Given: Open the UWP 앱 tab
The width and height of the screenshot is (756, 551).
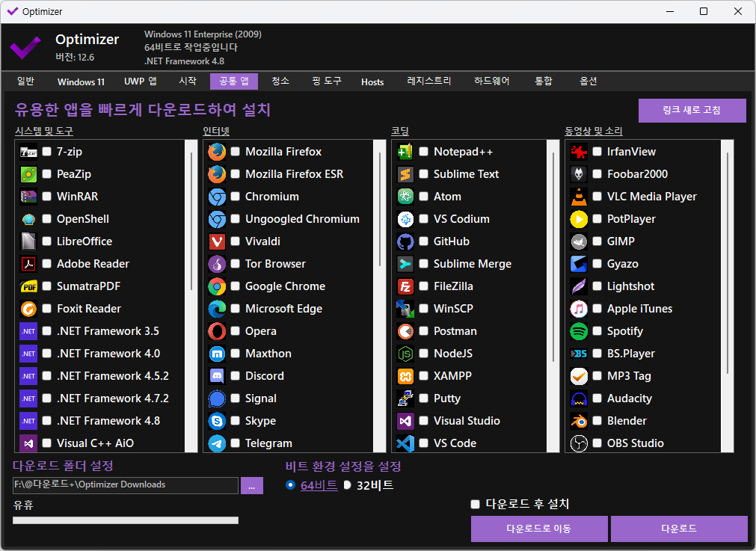Looking at the screenshot, I should (141, 81).
